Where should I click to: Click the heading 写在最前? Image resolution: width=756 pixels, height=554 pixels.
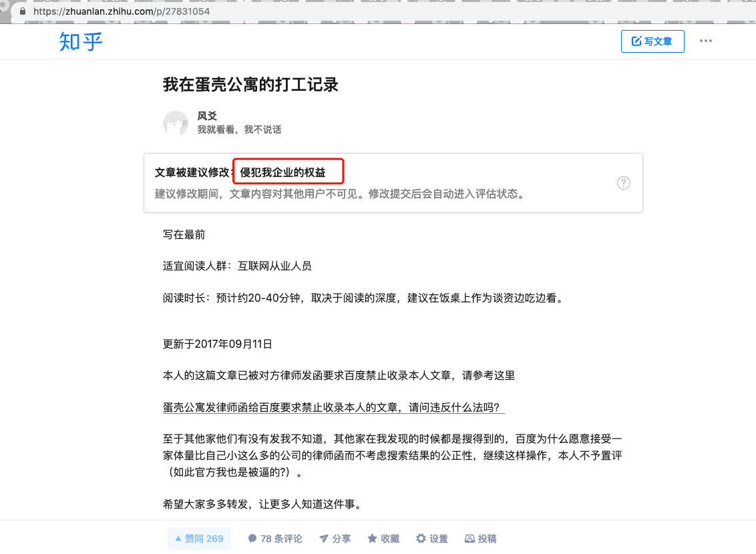pos(184,234)
